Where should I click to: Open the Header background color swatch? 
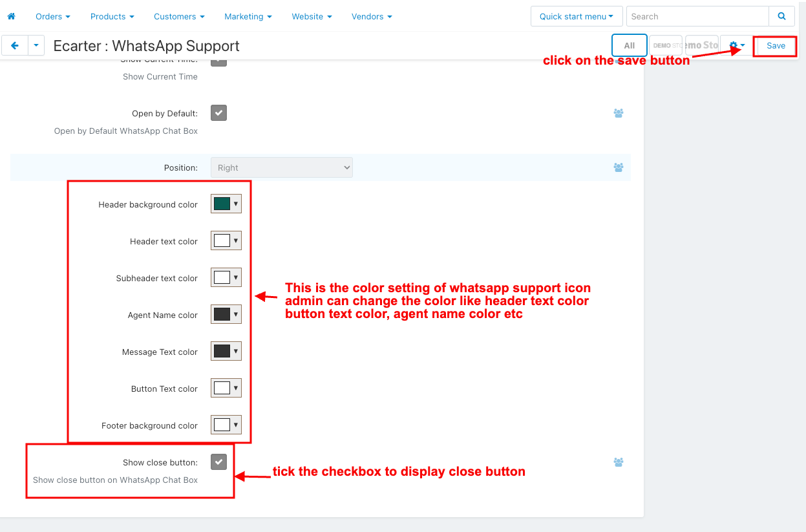226,204
